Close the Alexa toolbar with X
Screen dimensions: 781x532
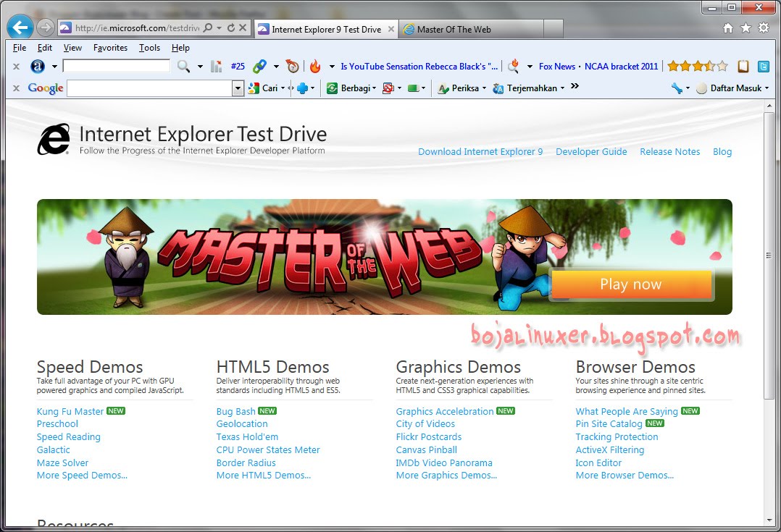[16, 66]
